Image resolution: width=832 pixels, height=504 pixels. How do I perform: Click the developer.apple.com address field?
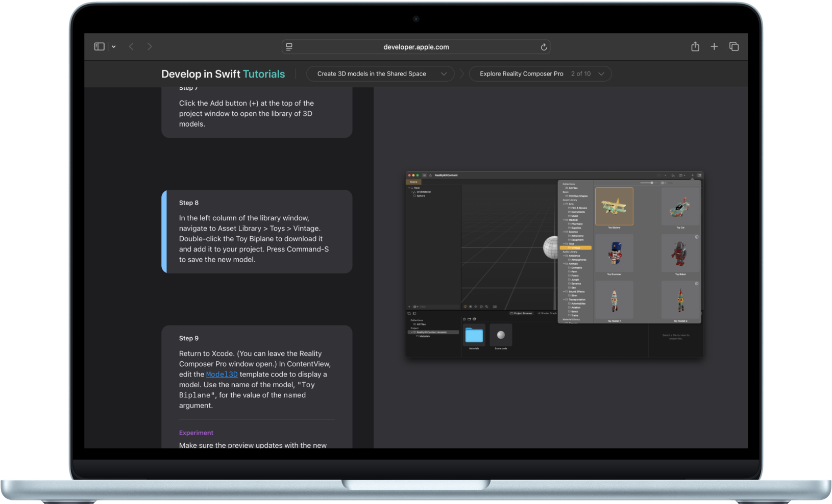[x=415, y=47]
